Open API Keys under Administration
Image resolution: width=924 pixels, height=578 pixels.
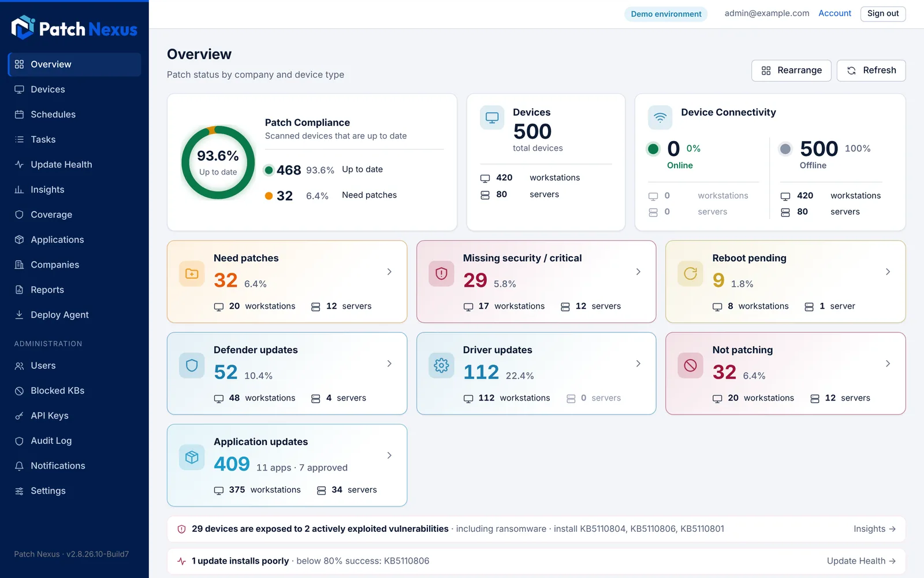(x=74, y=416)
